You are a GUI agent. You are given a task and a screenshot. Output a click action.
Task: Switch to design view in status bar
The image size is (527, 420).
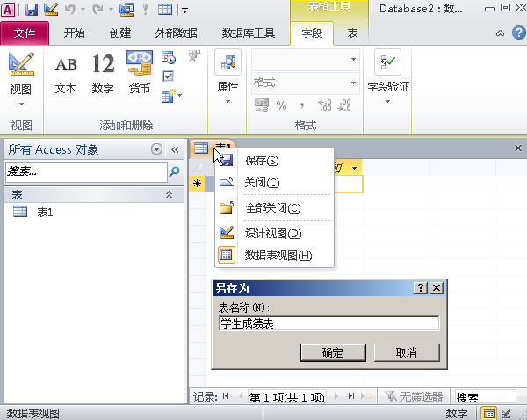coord(506,414)
